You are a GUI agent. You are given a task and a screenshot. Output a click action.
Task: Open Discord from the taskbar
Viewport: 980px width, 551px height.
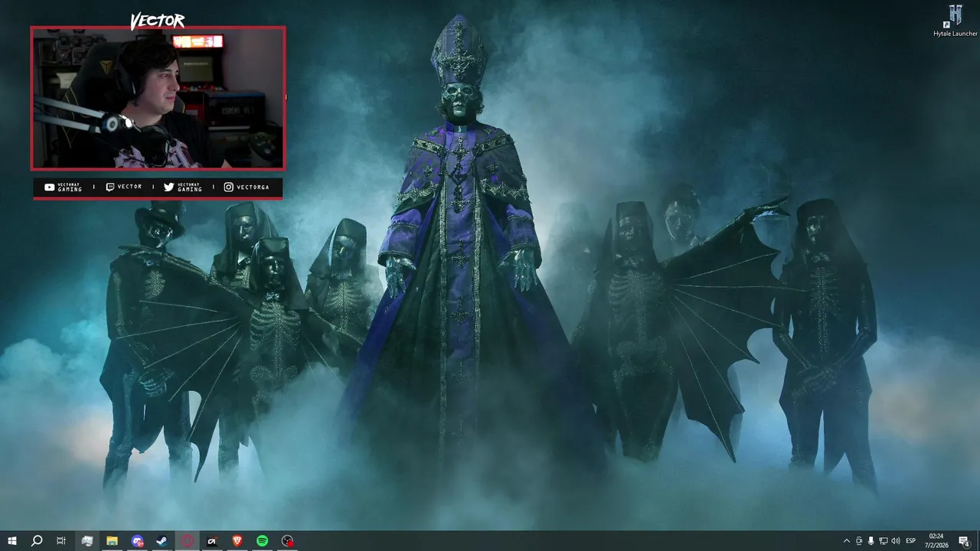coord(137,541)
